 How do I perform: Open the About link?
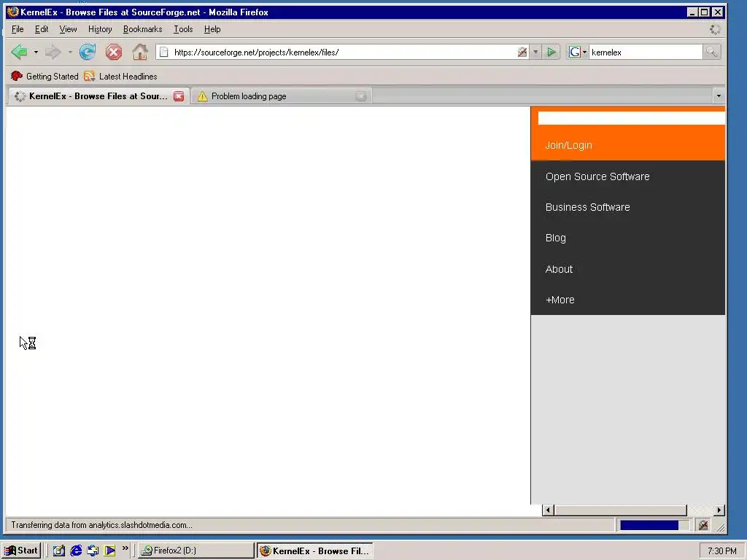click(x=559, y=269)
